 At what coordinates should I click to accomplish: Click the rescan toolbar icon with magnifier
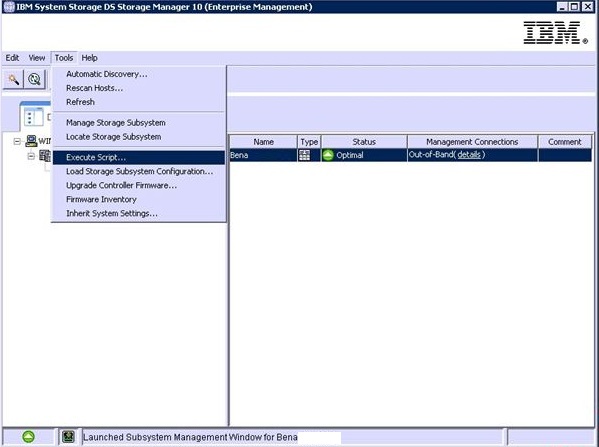[34, 79]
